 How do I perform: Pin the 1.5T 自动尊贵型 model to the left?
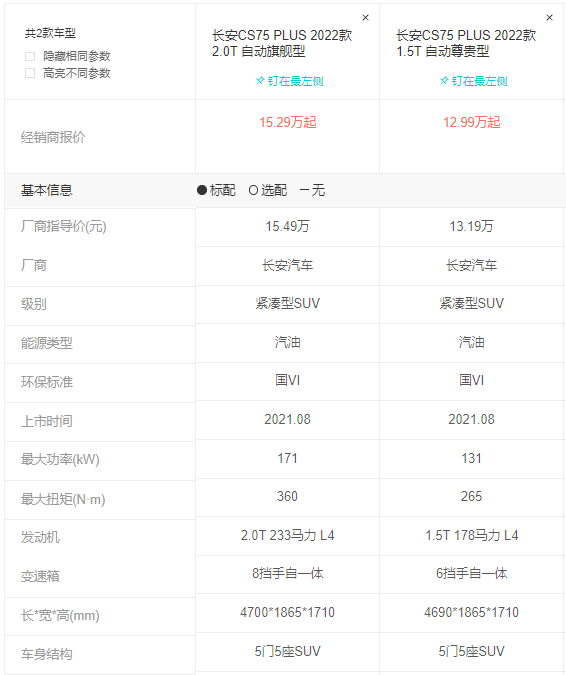(x=473, y=81)
